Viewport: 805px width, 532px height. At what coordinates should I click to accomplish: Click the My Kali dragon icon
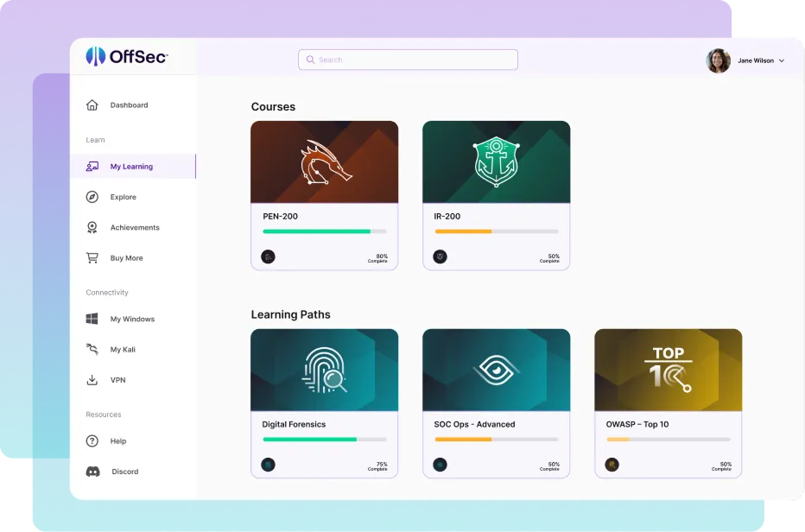(92, 350)
